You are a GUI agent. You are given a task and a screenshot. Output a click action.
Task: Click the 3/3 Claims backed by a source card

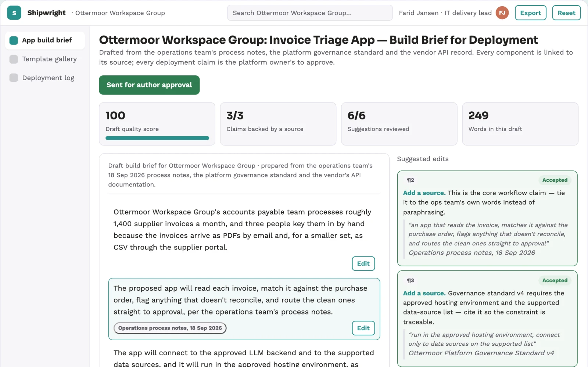[x=278, y=124]
